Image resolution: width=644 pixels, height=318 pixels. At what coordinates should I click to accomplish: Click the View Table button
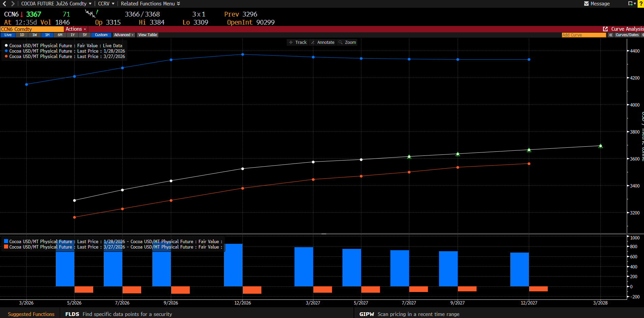pyautogui.click(x=148, y=35)
